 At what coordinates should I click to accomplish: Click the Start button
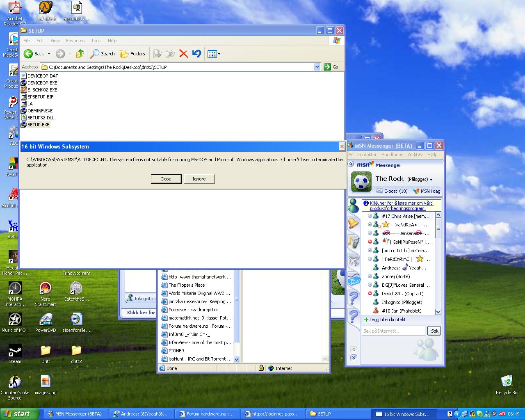click(19, 414)
